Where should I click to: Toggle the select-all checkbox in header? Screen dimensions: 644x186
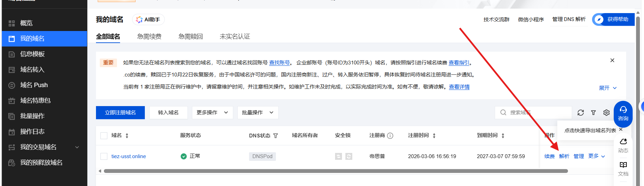pyautogui.click(x=104, y=136)
